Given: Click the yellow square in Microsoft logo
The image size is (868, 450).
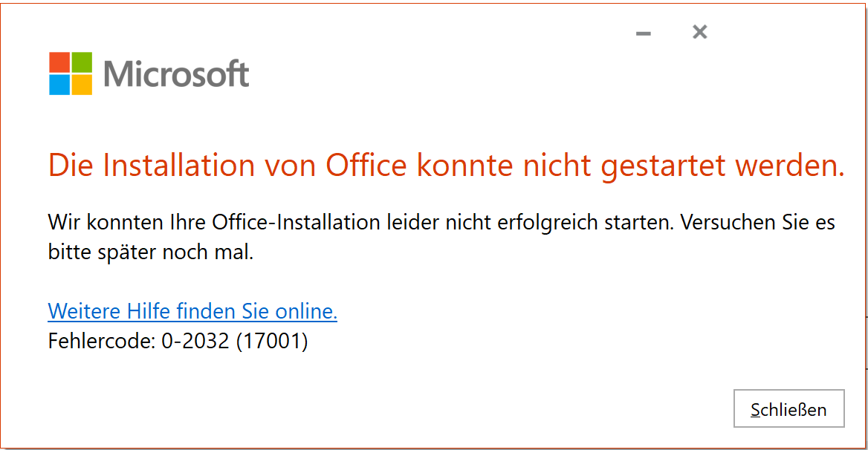Looking at the screenshot, I should [x=82, y=85].
